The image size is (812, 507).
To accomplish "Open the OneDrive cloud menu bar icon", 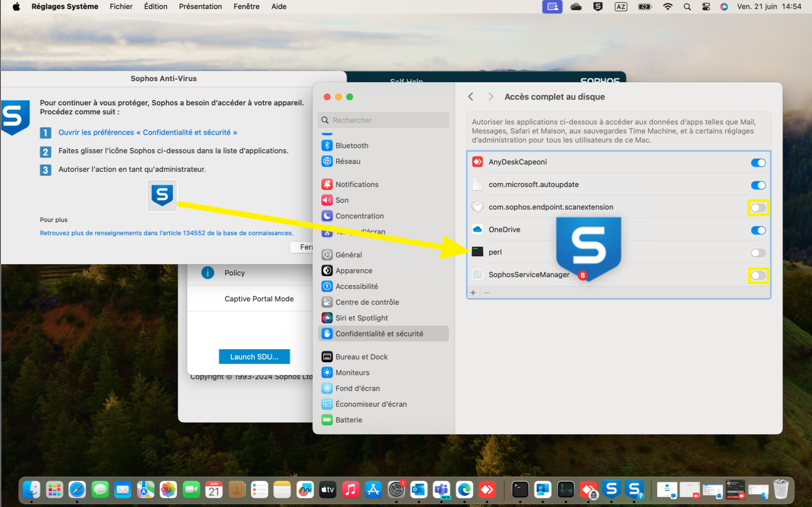I will click(x=575, y=7).
